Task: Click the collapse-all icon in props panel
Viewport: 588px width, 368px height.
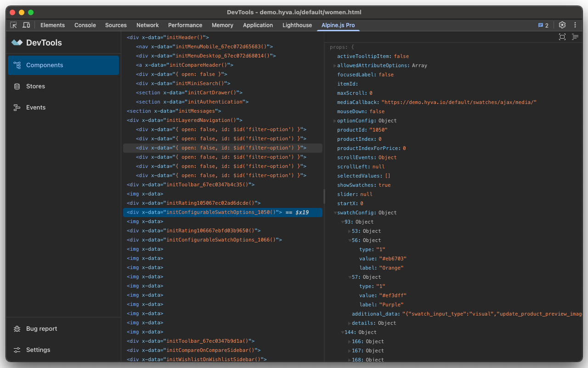Action: (575, 37)
